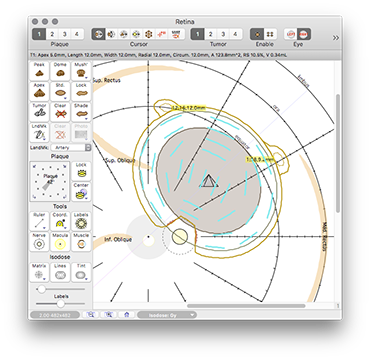Select the fourth Cursor mode icon
370x360 pixels.
click(x=136, y=34)
